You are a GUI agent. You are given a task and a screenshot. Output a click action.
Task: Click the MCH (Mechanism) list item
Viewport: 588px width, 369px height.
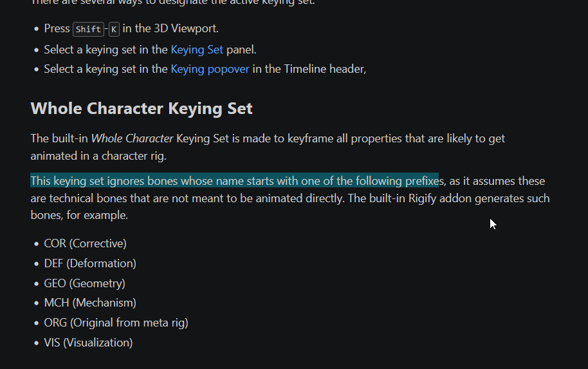click(x=90, y=303)
